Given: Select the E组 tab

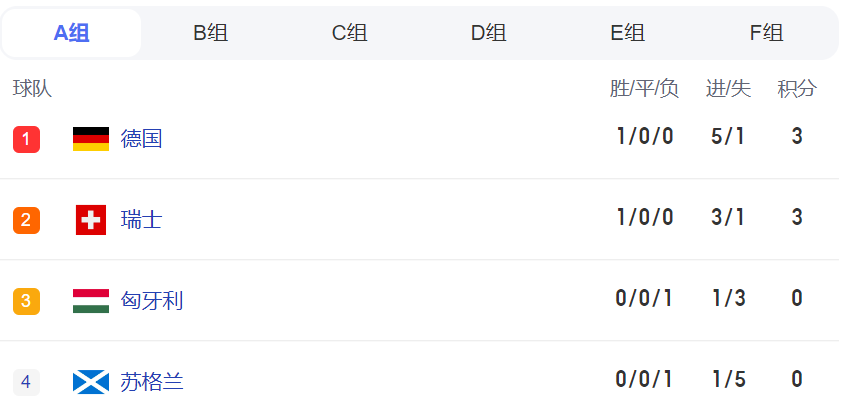Looking at the screenshot, I should 628,33.
